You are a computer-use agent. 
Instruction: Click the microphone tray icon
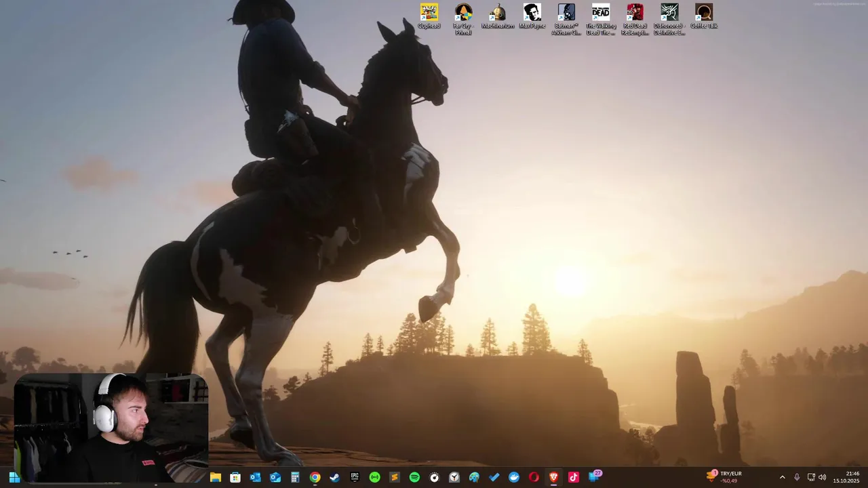[x=797, y=477]
